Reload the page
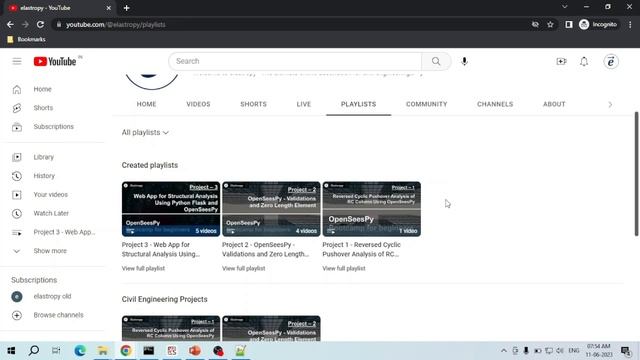This screenshot has width=640, height=360. click(40, 24)
